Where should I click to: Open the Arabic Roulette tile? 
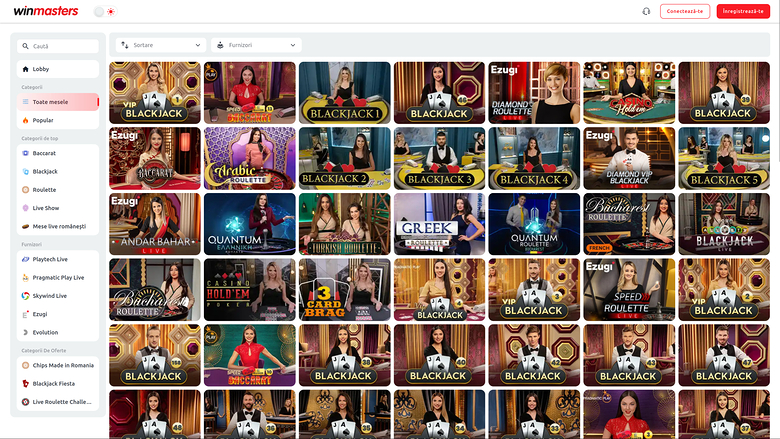250,159
